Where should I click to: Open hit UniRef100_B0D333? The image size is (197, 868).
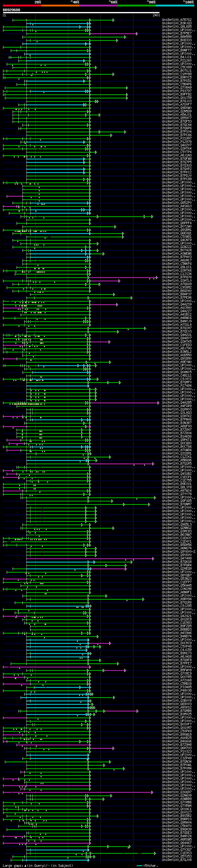177,40
